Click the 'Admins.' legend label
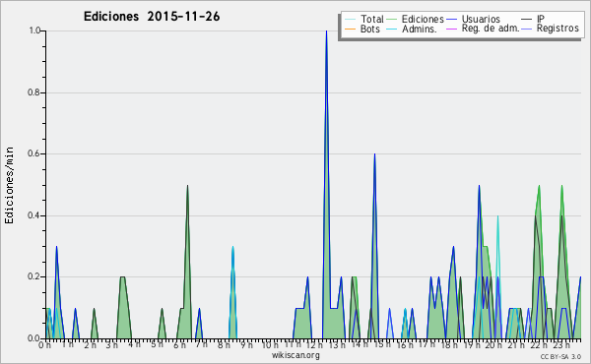This screenshot has height=364, width=591. (420, 29)
